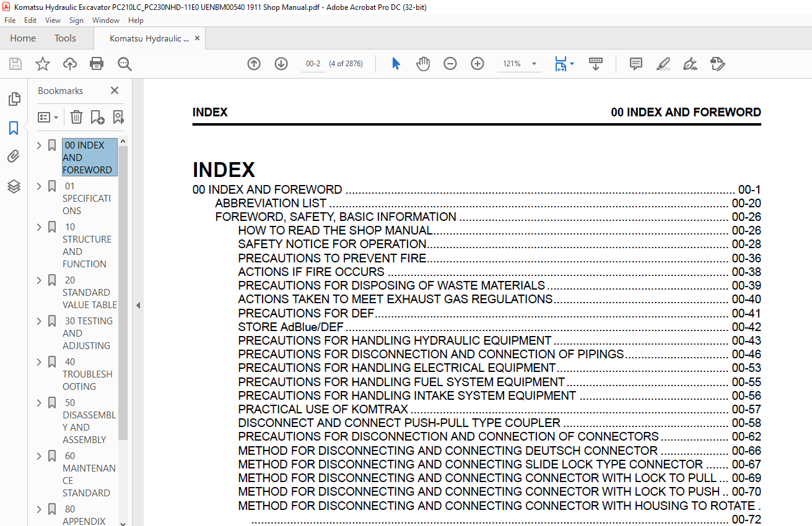Expand the 80 APPENDIX bookmark
The height and width of the screenshot is (526, 812).
(39, 509)
